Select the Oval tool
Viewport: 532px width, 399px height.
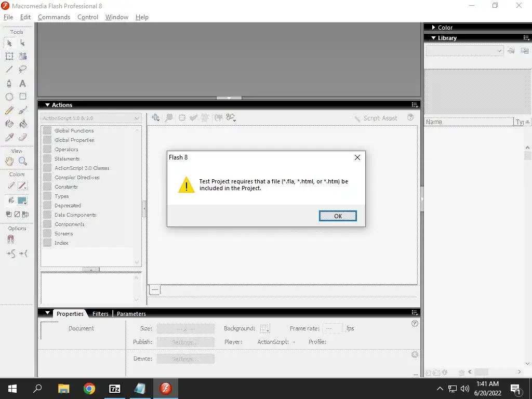[x=9, y=97]
